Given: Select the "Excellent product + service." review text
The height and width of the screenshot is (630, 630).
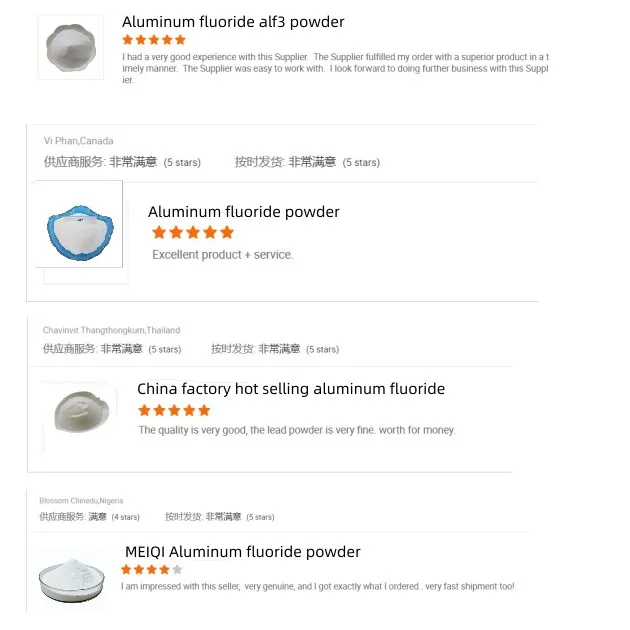Looking at the screenshot, I should pos(223,255).
